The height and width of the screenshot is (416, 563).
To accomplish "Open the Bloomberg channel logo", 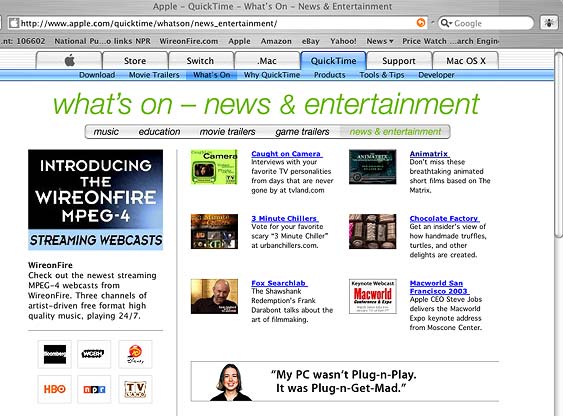I will tap(55, 354).
